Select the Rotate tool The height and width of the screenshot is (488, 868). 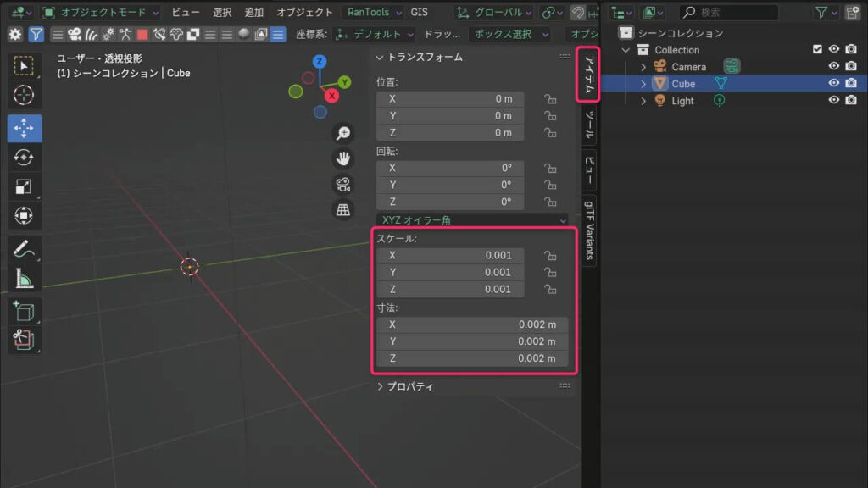pyautogui.click(x=24, y=158)
